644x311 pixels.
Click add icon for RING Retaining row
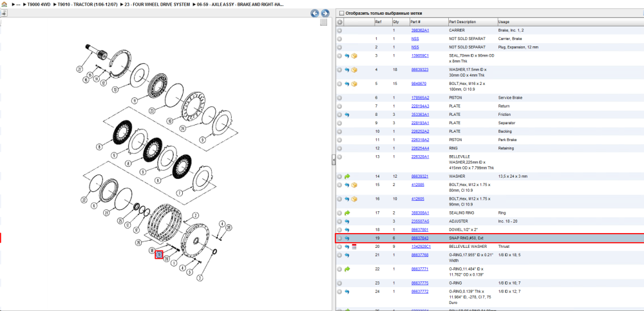[x=339, y=148]
